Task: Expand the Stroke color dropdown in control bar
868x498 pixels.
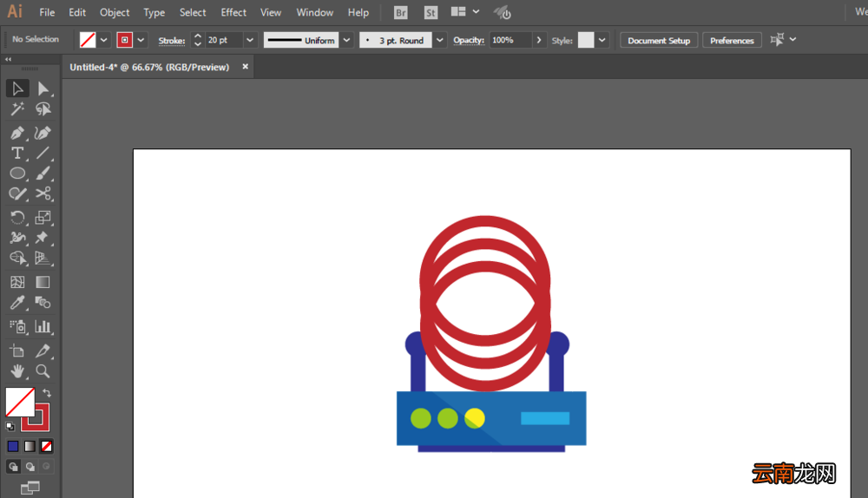Action: click(141, 40)
